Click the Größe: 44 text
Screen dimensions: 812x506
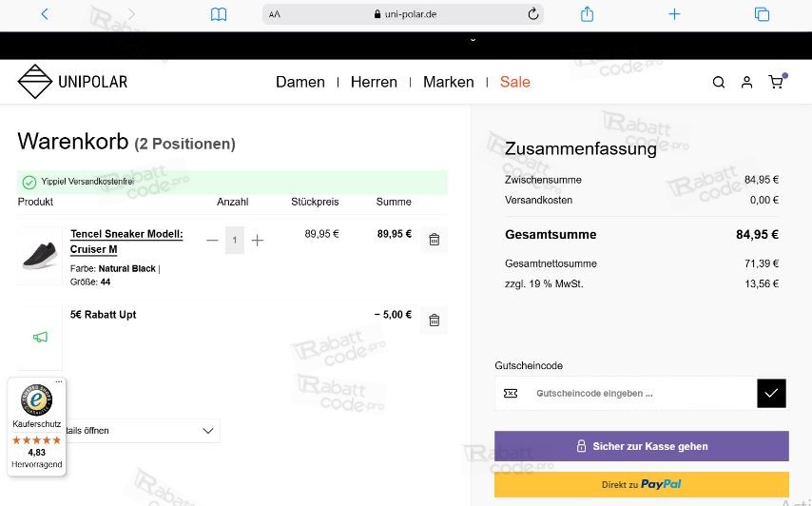90,282
